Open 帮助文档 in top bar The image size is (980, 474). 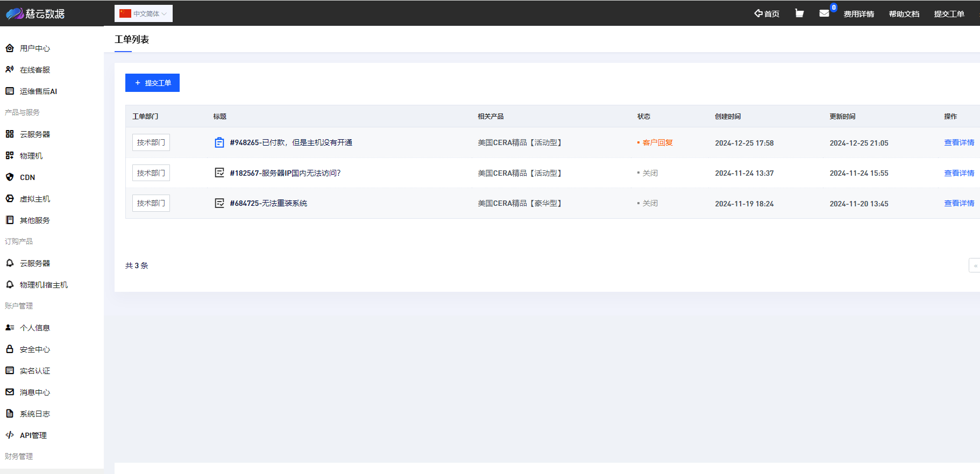pyautogui.click(x=904, y=14)
